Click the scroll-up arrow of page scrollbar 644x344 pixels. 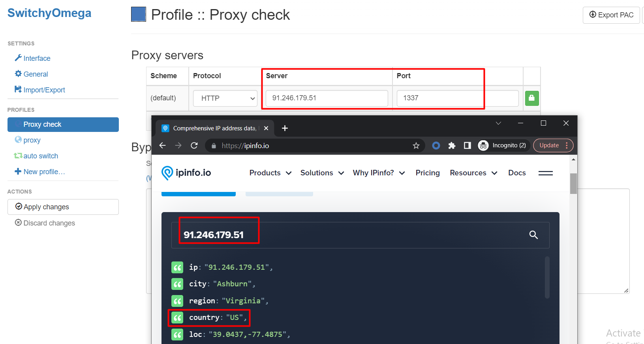pos(573,160)
